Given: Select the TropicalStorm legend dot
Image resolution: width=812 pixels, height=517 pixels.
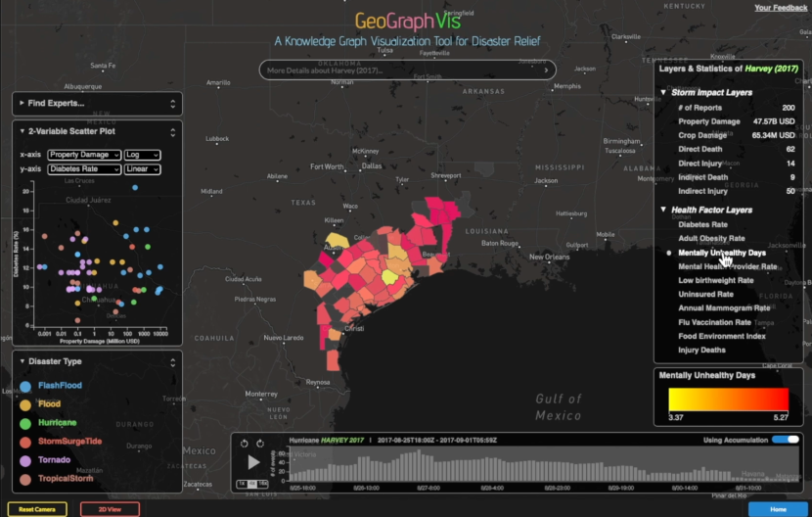Looking at the screenshot, I should 25,479.
